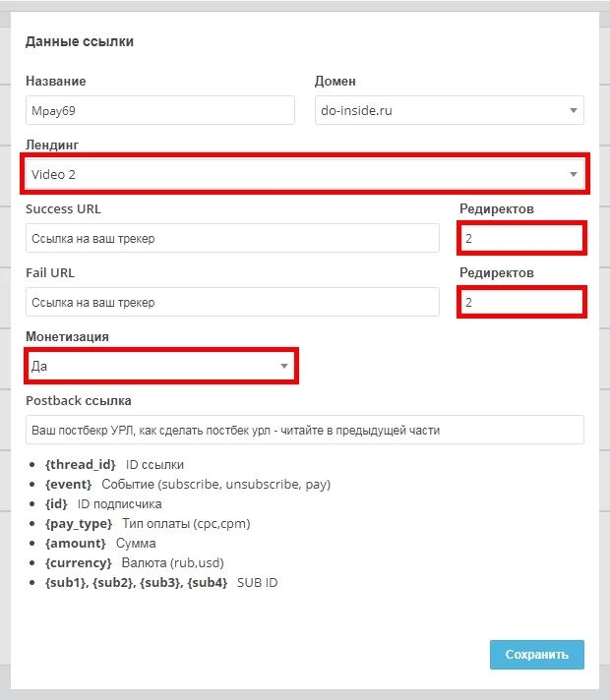610x700 pixels.
Task: Save the link with Сохранить button
Action: pyautogui.click(x=537, y=655)
